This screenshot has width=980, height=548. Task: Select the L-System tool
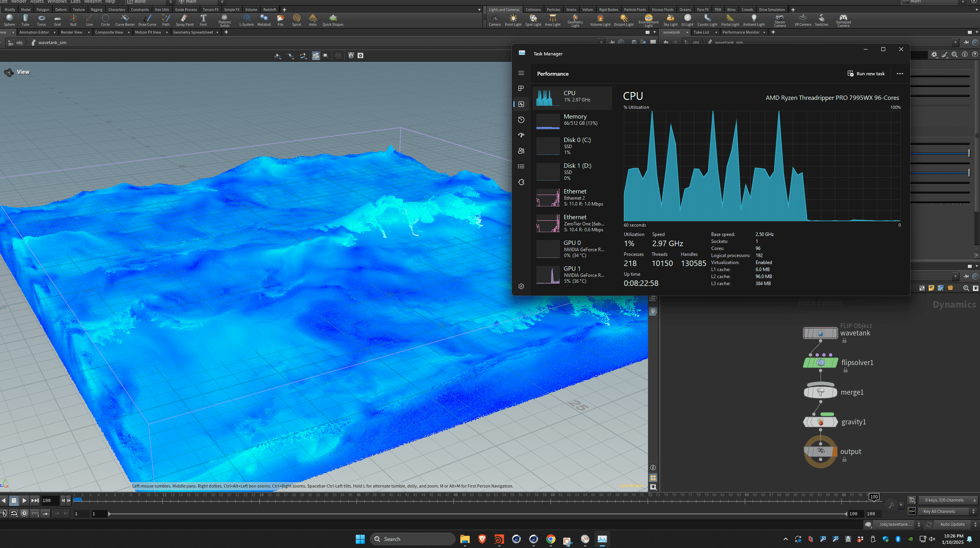[x=247, y=20]
